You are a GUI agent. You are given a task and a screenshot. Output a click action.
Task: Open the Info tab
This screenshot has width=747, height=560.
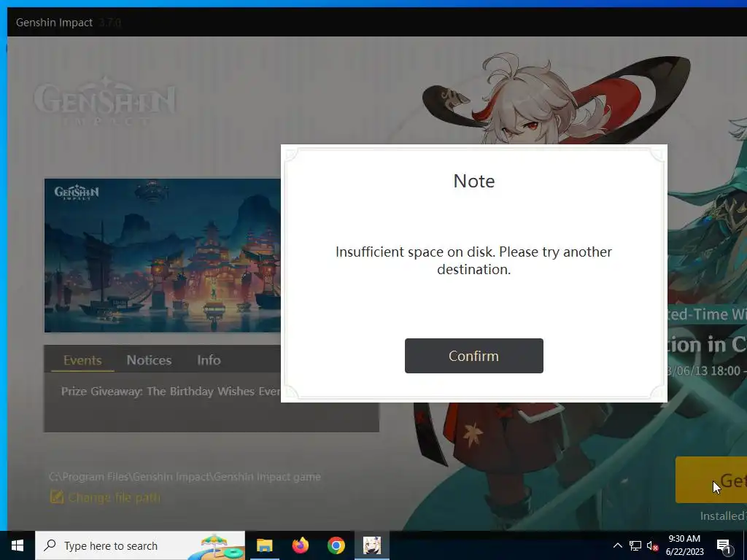tap(209, 360)
